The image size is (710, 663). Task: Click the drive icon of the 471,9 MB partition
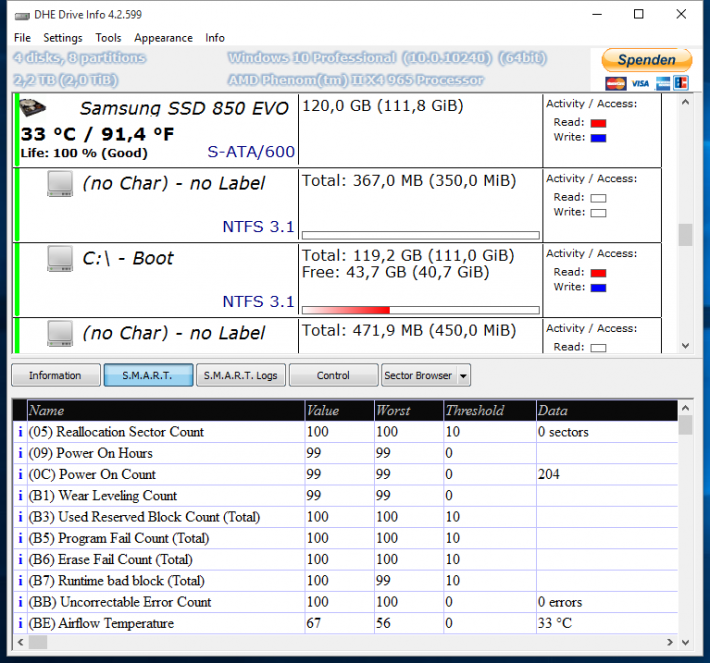60,334
